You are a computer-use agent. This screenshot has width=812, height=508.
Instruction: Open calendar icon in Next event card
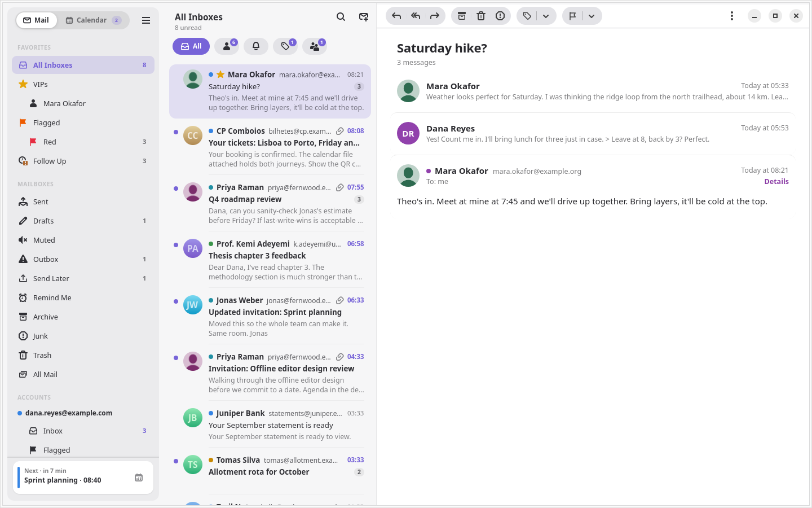click(x=139, y=478)
